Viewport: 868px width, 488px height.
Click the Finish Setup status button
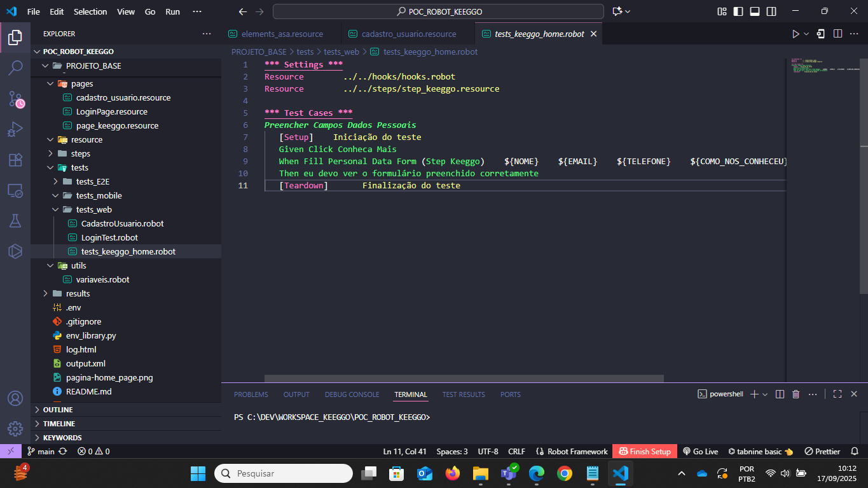coord(645,451)
